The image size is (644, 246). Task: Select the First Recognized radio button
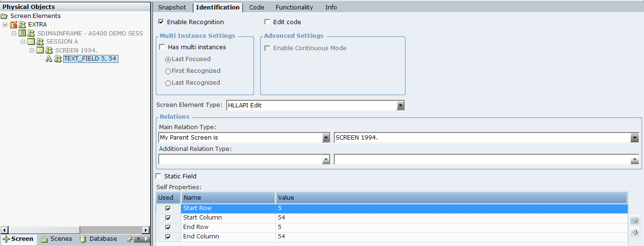168,71
